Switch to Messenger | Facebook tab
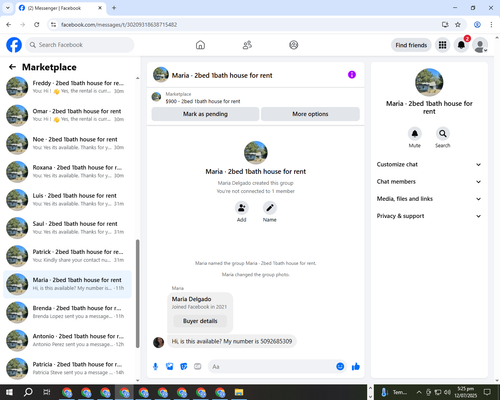 60,8
